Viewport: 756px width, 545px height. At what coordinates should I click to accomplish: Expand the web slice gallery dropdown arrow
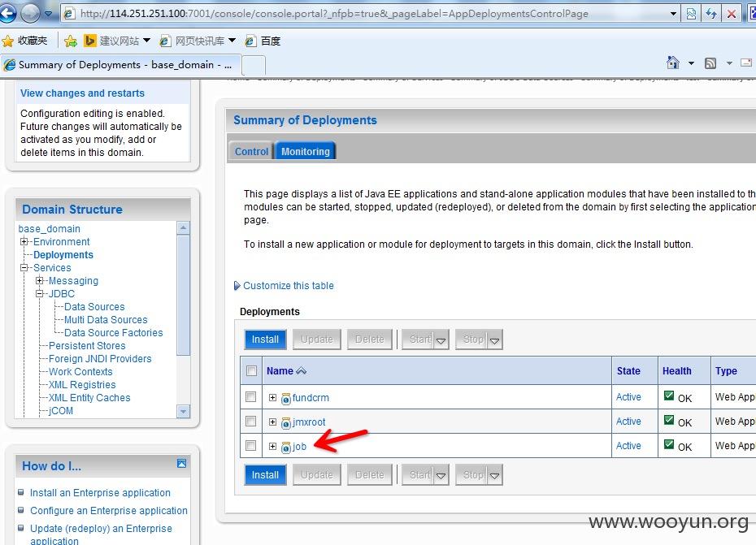click(232, 41)
